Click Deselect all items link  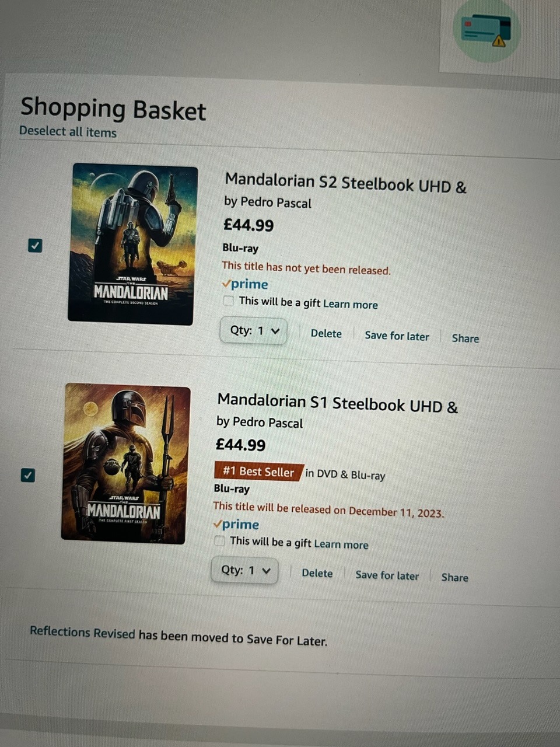tap(68, 132)
